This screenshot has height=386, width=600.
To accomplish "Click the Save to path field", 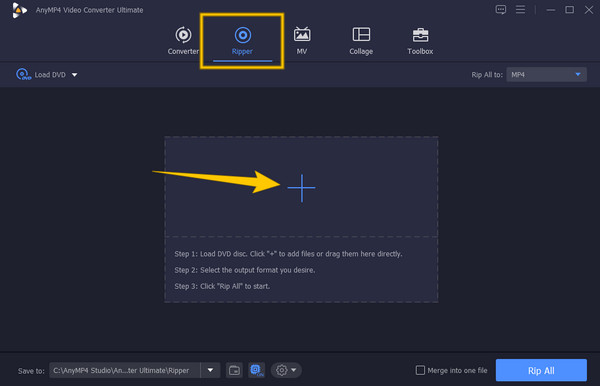I will click(124, 370).
